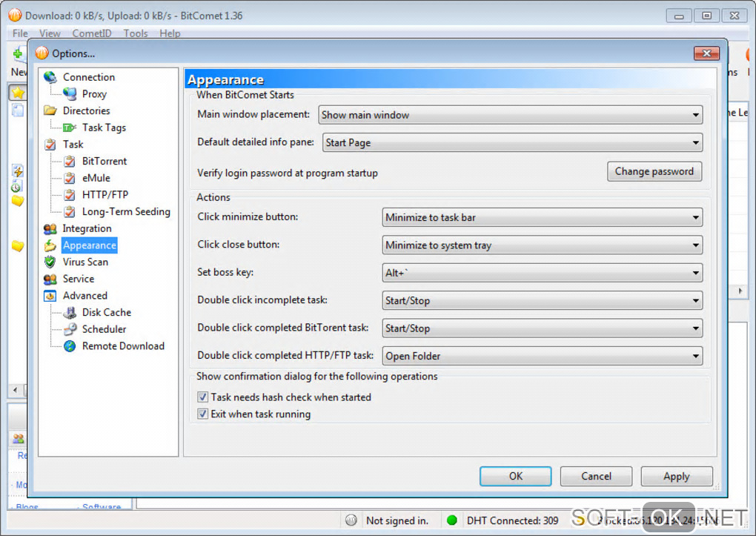The width and height of the screenshot is (756, 536).
Task: Click the Task Tags icon
Action: (70, 128)
